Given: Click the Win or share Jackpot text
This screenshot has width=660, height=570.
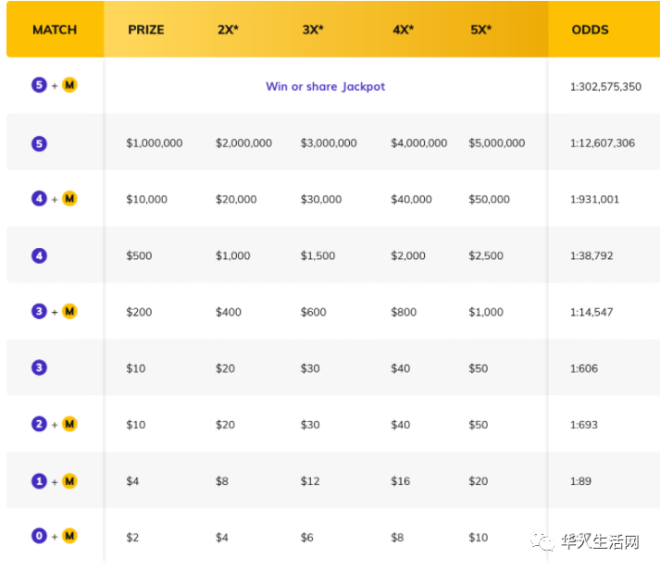Looking at the screenshot, I should pyautogui.click(x=325, y=86).
